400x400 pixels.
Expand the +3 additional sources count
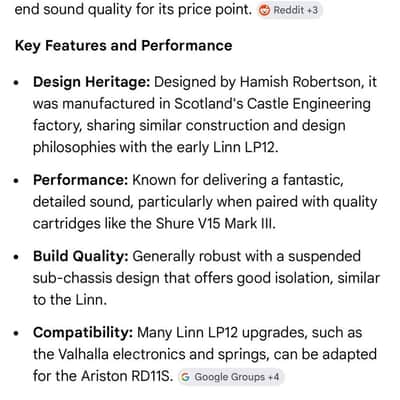click(312, 10)
